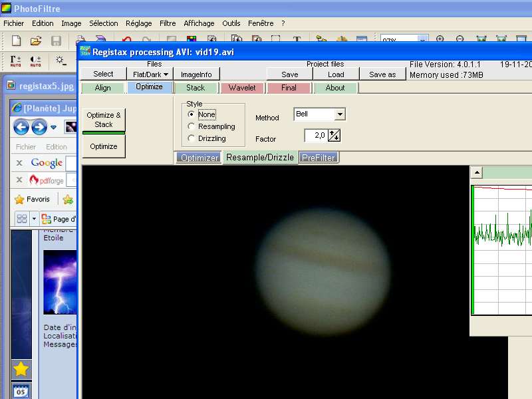Viewport: 532px width, 399px height.
Task: Open Quick Tabs dropdown arrow
Action: (x=34, y=219)
